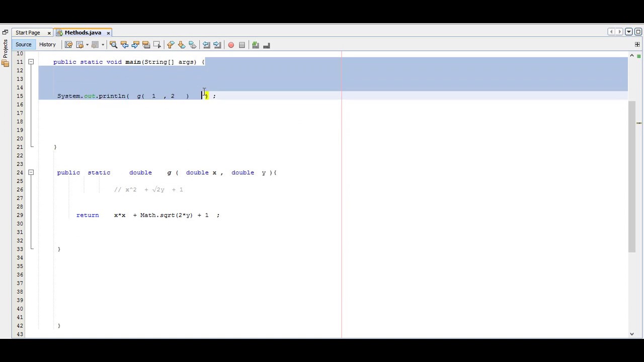Click the Toggle Bookmark icon

tap(193, 45)
